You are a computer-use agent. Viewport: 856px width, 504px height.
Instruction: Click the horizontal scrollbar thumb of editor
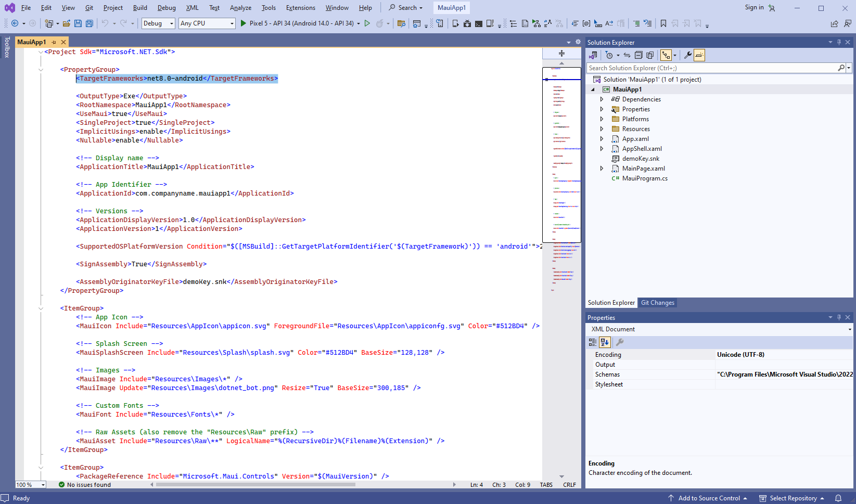[255, 485]
